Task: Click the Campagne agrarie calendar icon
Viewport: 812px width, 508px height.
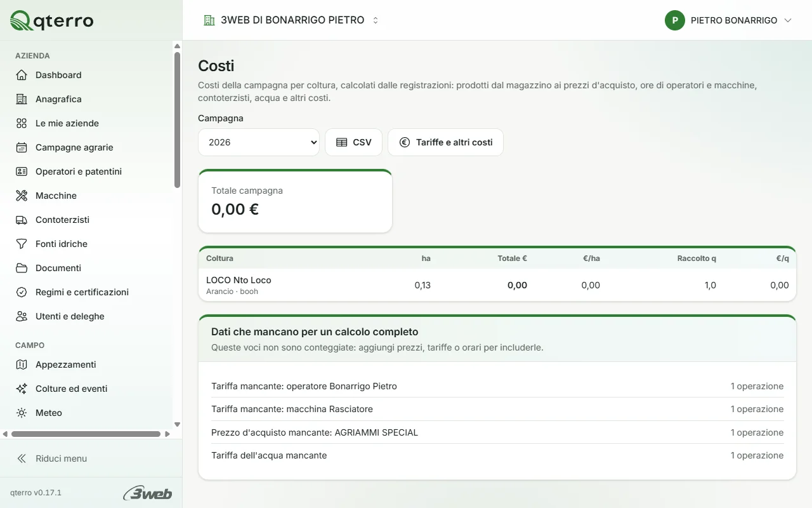Action: click(x=22, y=147)
